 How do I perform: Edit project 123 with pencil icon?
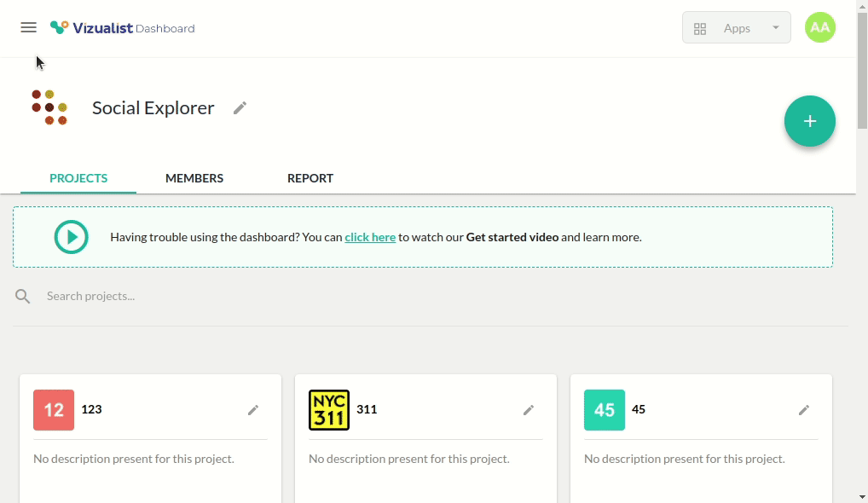point(253,410)
